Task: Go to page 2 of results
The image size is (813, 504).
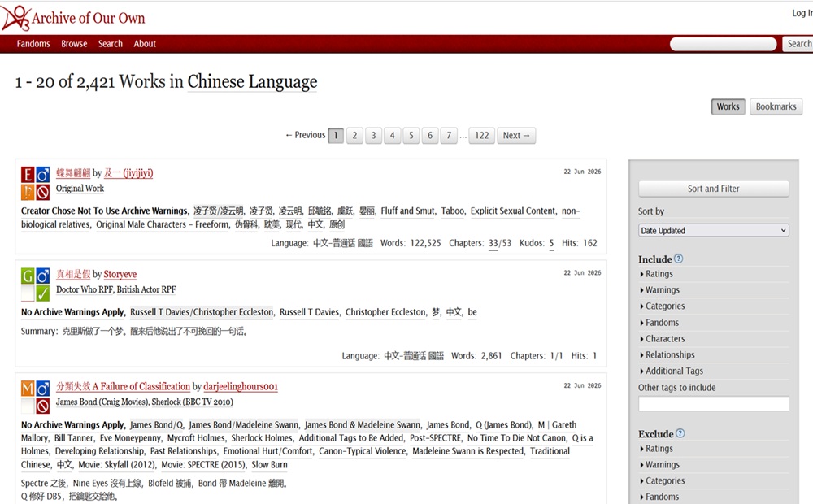Action: point(354,135)
